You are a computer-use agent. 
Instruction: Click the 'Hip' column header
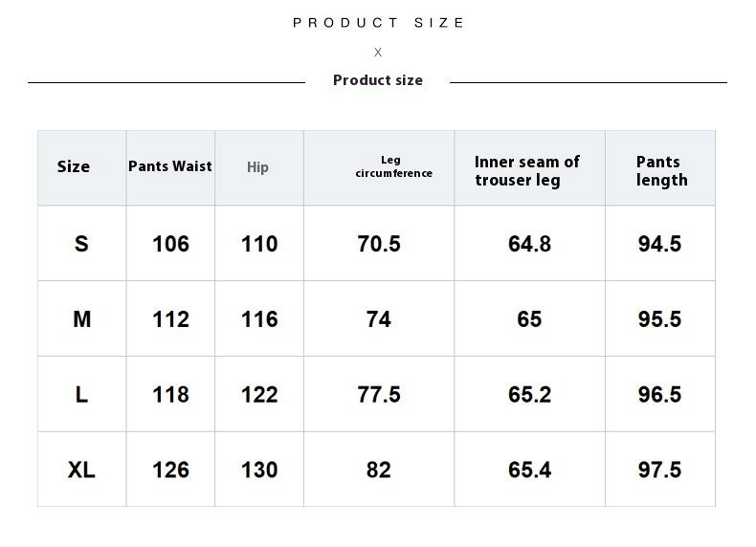pos(258,167)
